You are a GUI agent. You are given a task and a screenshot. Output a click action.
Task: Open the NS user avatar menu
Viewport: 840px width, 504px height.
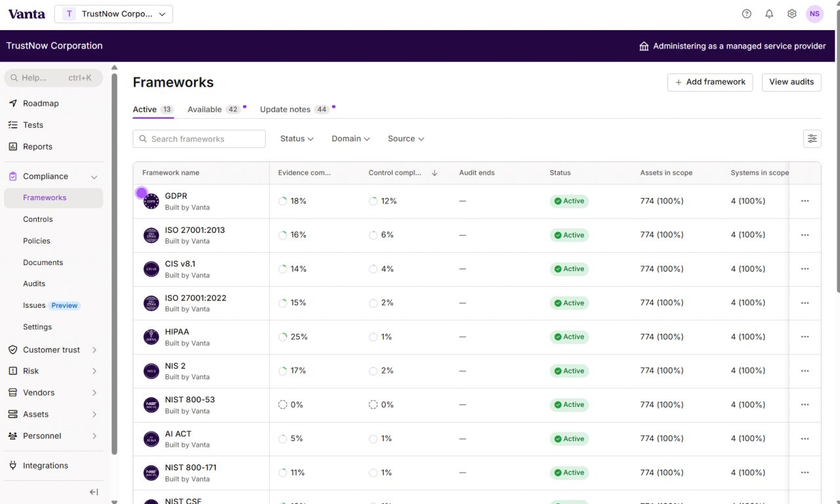coord(814,14)
